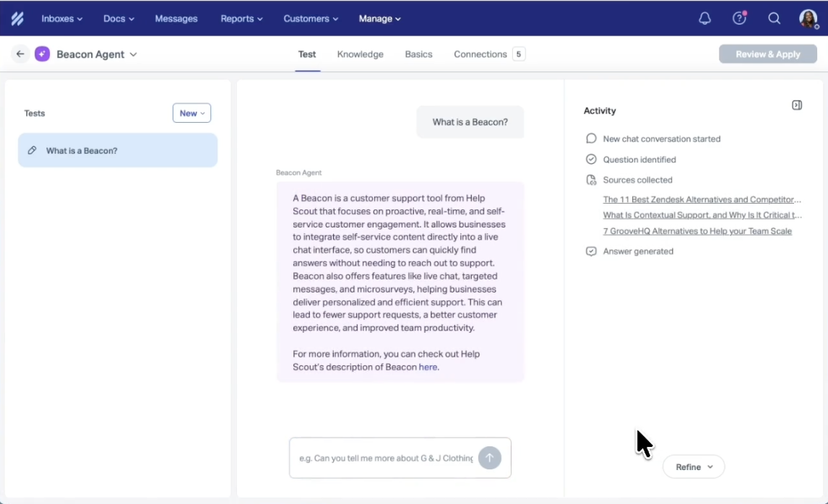Click the Help Scout logo icon
This screenshot has width=828, height=504.
(x=17, y=19)
